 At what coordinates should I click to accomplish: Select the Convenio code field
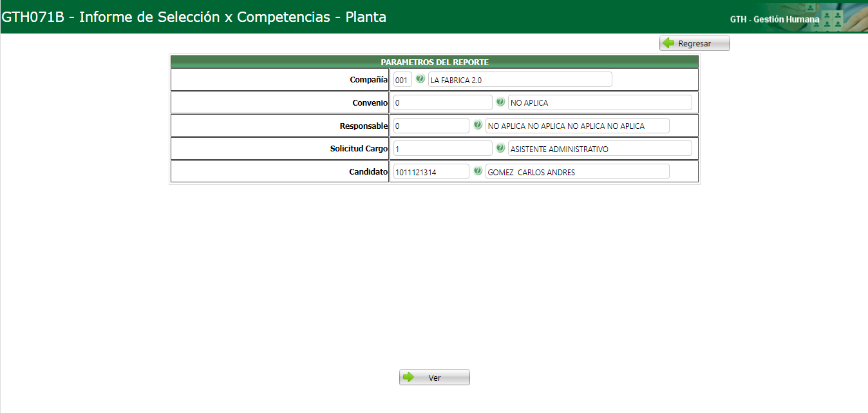[442, 102]
